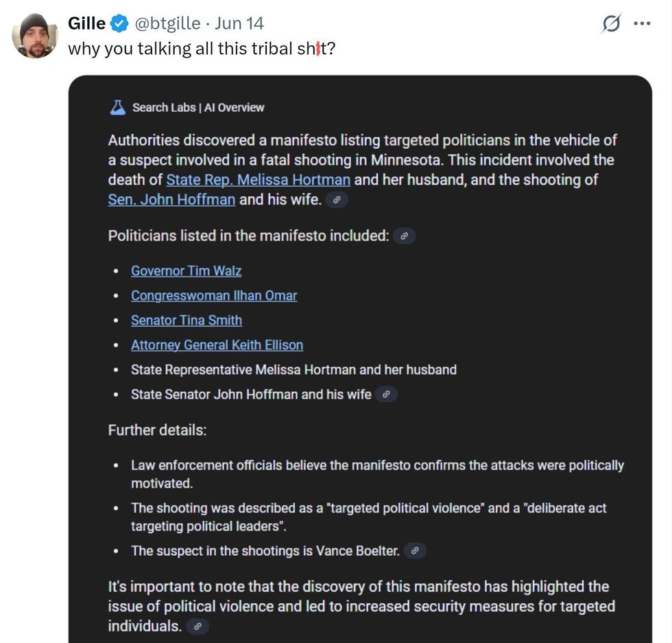Follow the Governor Tim Walz link

pyautogui.click(x=187, y=271)
